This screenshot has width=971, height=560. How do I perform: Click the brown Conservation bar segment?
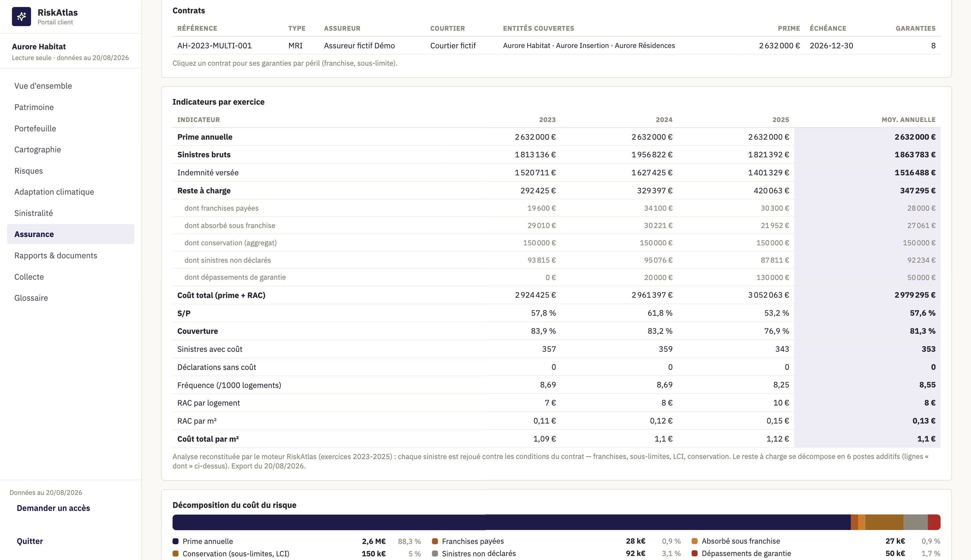point(884,522)
